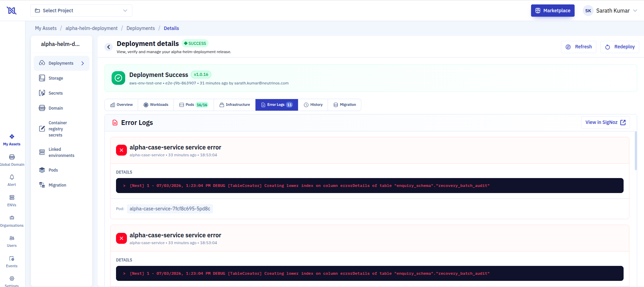
Task: Switch to the Infrastructure tab
Action: [x=235, y=105]
